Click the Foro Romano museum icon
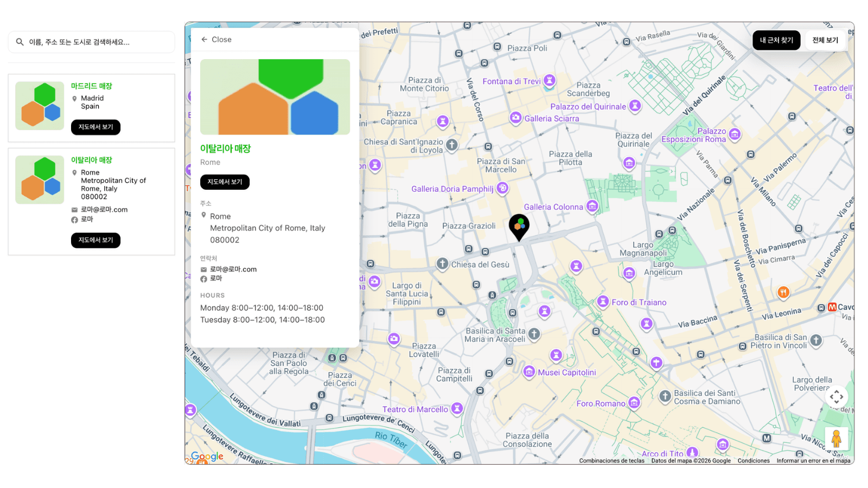The height and width of the screenshot is (488, 868). [x=634, y=402]
